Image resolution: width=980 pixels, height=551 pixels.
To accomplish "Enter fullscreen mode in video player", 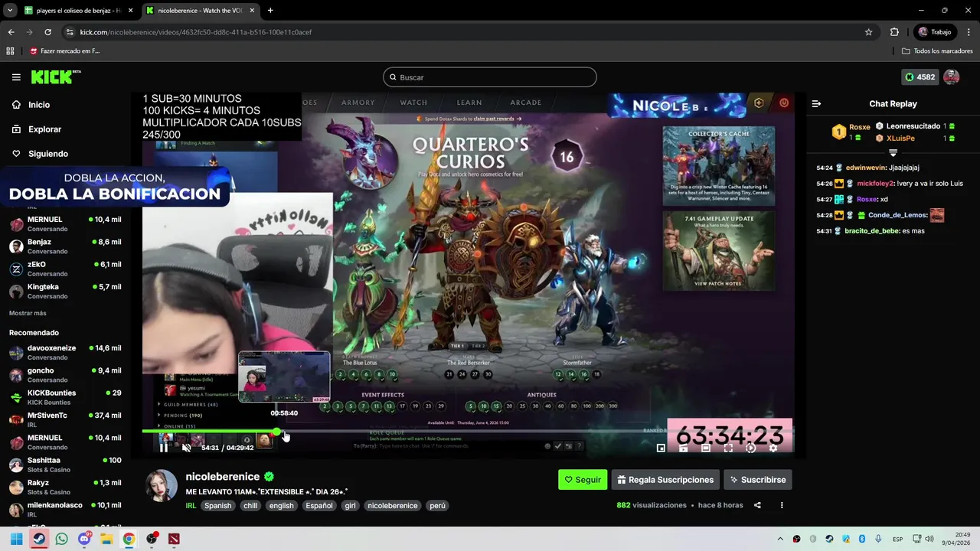I will click(x=728, y=448).
